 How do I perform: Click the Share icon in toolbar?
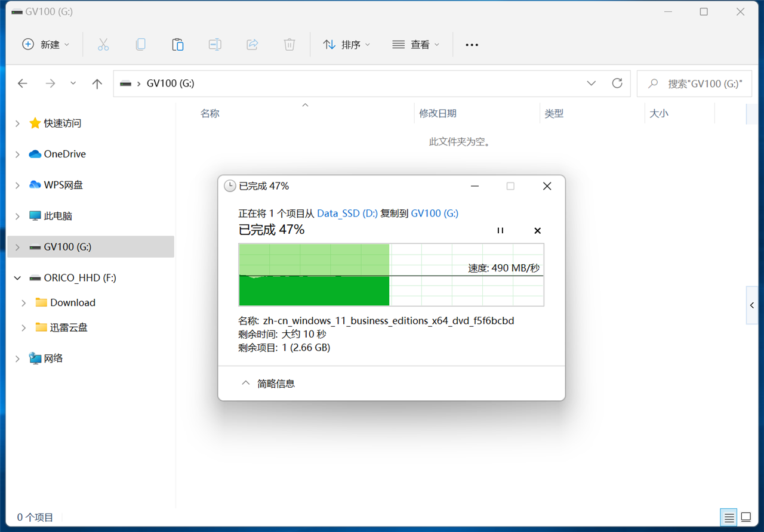click(x=252, y=45)
